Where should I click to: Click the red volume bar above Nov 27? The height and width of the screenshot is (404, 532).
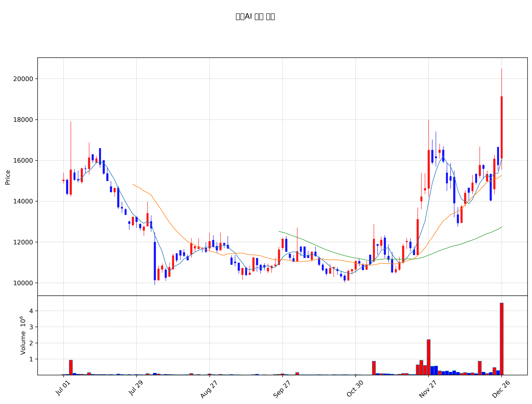[429, 357]
